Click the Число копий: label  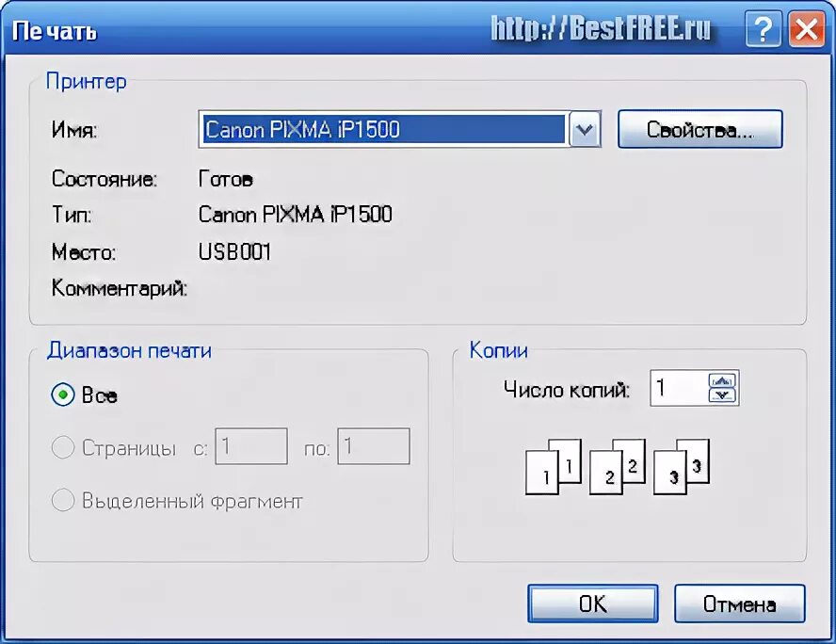pyautogui.click(x=567, y=389)
